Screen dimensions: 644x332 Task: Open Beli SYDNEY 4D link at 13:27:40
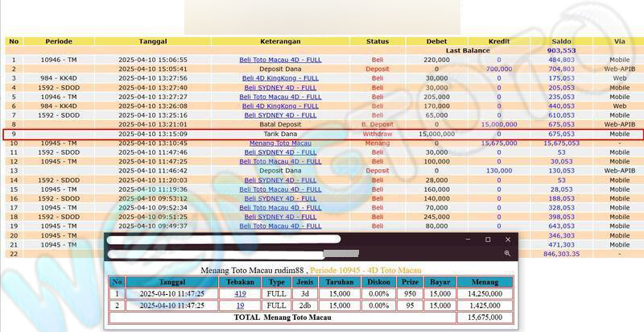click(x=280, y=87)
